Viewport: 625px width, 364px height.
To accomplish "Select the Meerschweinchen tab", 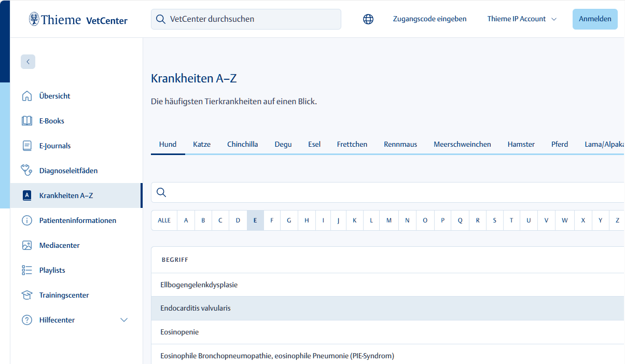I will pyautogui.click(x=462, y=144).
